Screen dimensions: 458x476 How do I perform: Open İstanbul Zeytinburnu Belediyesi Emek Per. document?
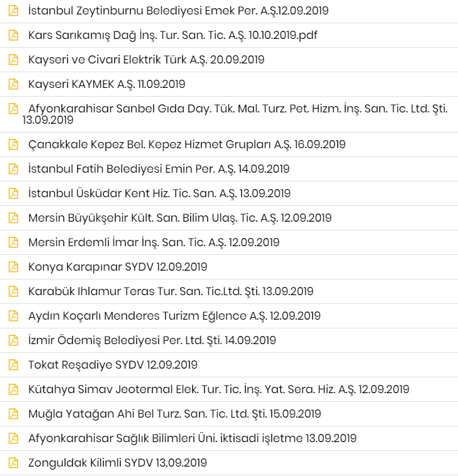click(x=178, y=11)
